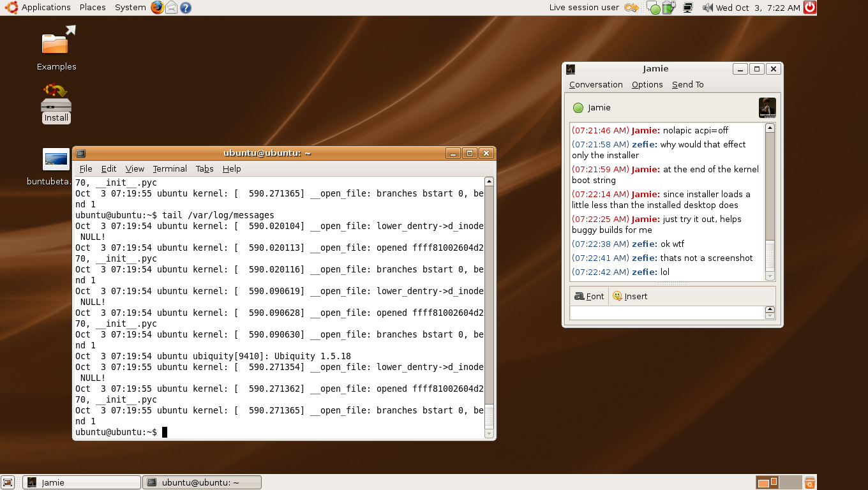Open the Font options in chat window
The height and width of the screenshot is (490, 868).
click(x=588, y=296)
